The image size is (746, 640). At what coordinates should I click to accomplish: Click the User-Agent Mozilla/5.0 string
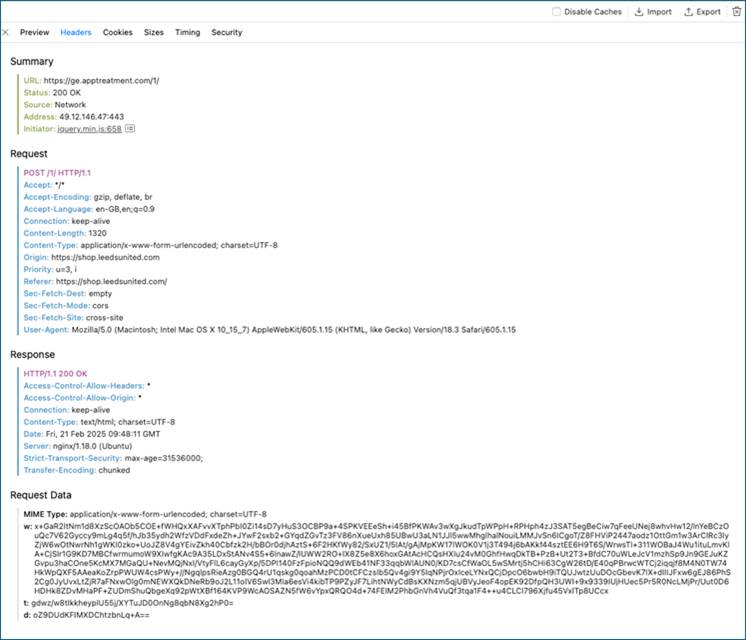coord(294,330)
